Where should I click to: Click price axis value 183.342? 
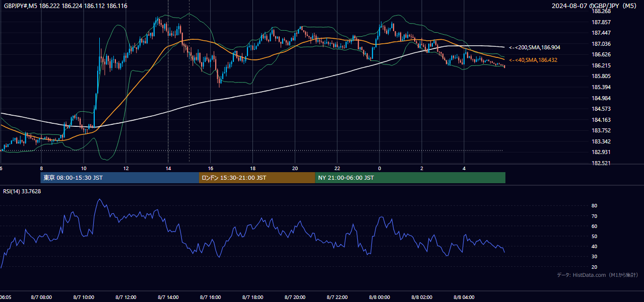click(x=601, y=141)
